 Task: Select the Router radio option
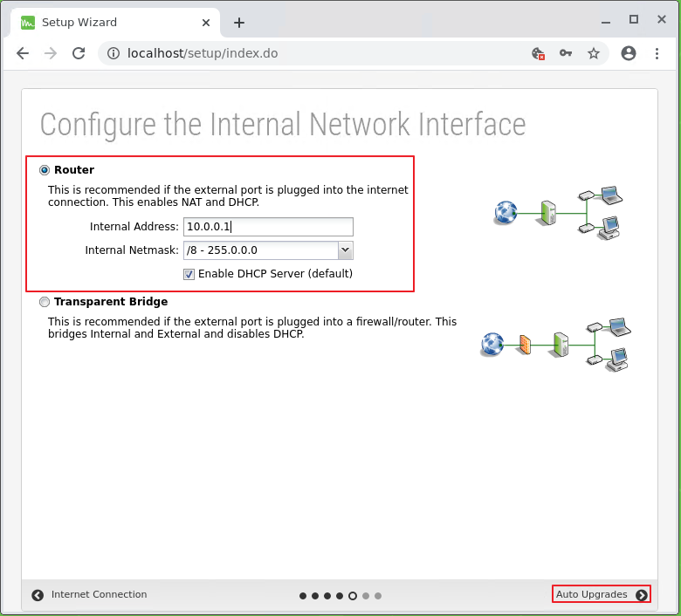tap(45, 170)
